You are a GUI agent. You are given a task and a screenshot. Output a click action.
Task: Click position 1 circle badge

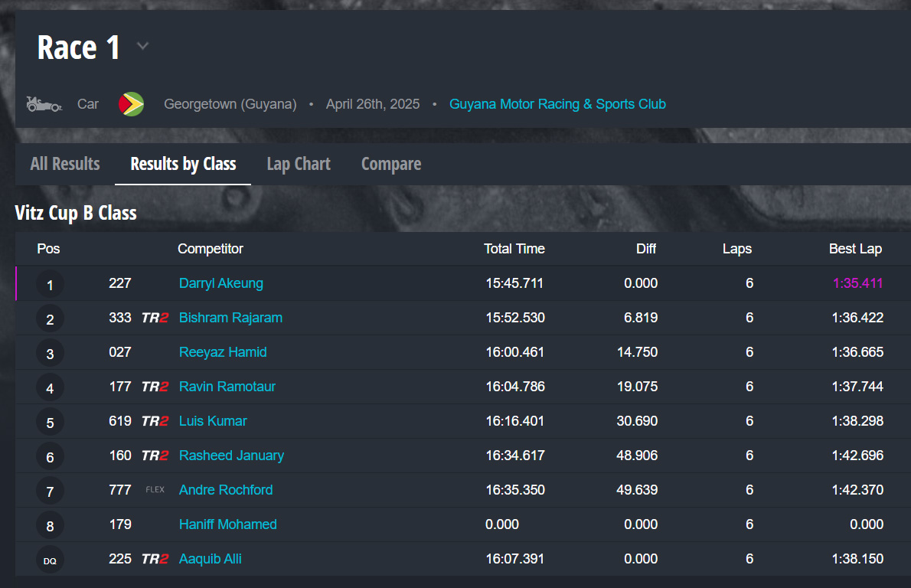[50, 285]
